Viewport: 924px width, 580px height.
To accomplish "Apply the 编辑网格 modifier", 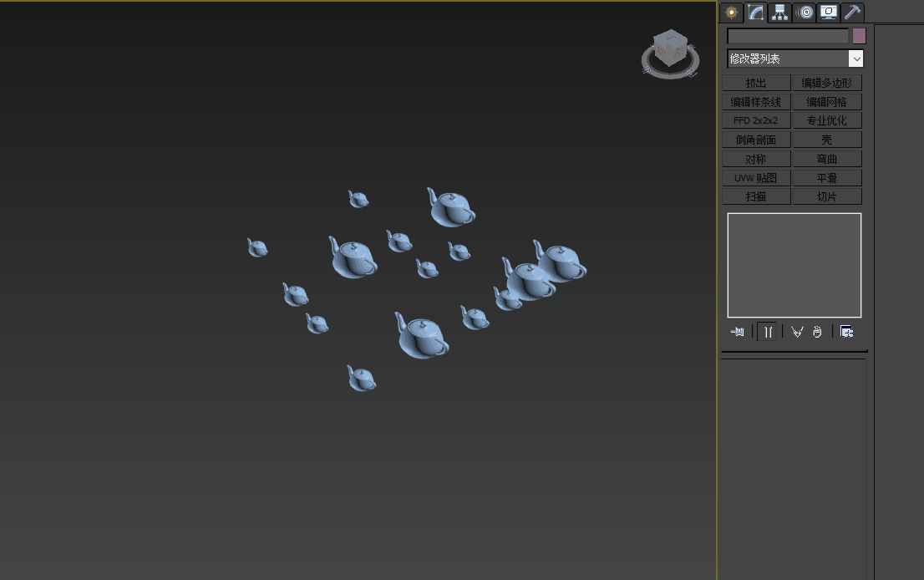I will click(x=827, y=101).
